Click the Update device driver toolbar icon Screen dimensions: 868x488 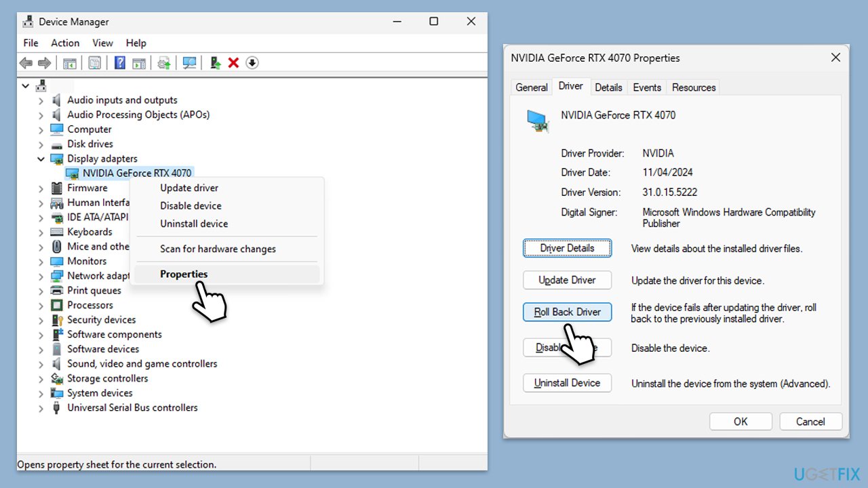coord(164,63)
